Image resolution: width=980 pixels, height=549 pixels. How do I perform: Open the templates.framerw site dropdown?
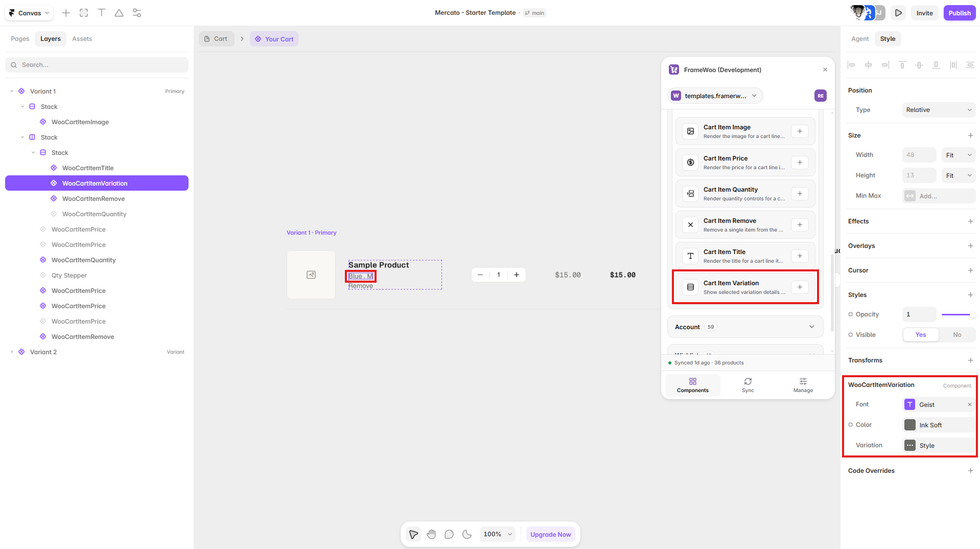click(x=715, y=96)
